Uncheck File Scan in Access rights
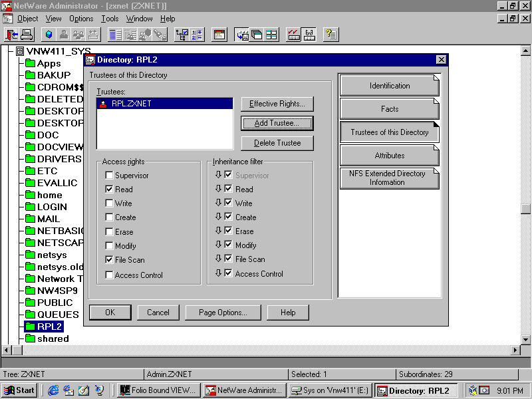This screenshot has height=399, width=532. click(x=109, y=259)
